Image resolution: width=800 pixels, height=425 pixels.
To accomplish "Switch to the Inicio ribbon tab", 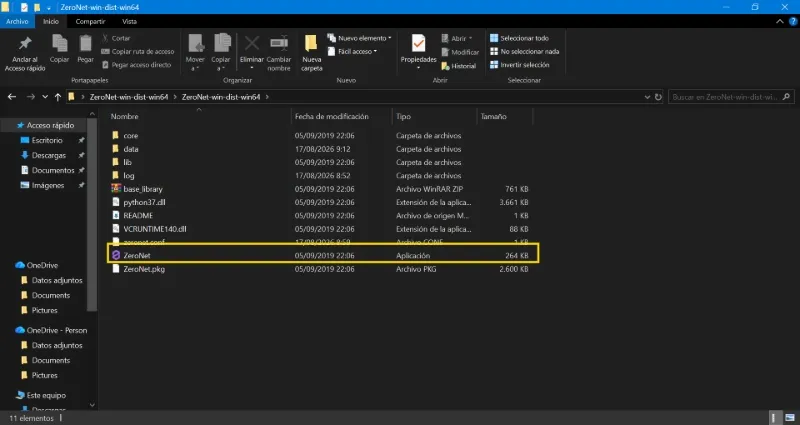I will 51,21.
